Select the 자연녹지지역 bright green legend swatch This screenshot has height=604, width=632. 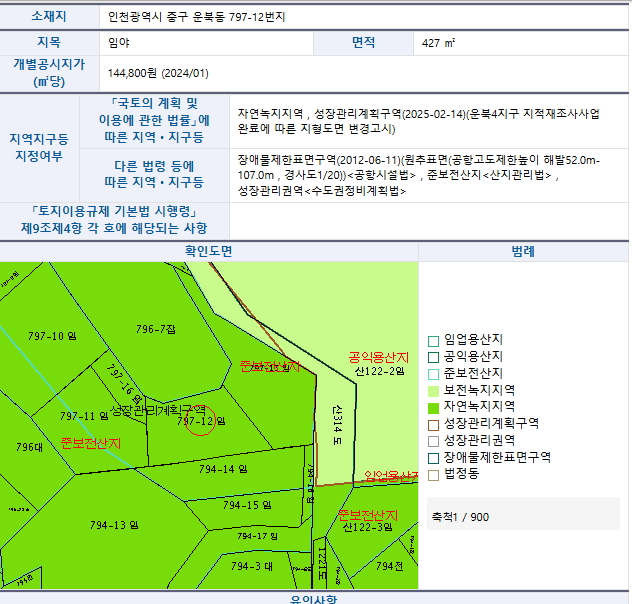[433, 408]
